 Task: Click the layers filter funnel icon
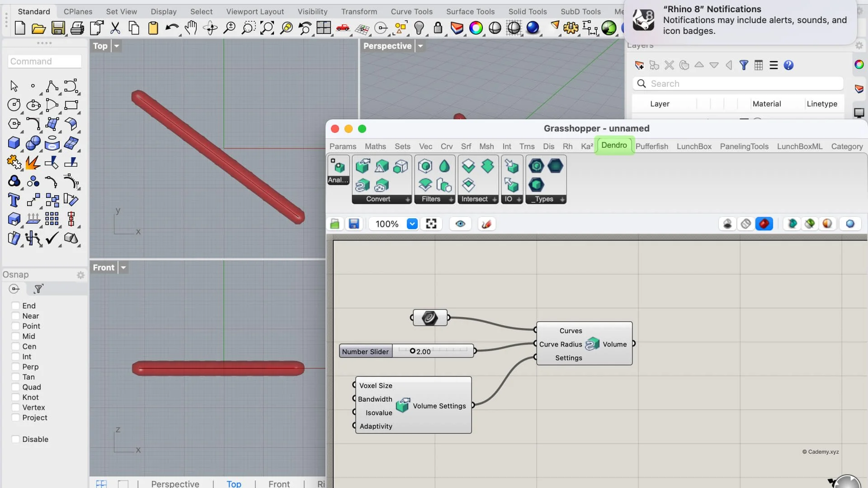pyautogui.click(x=744, y=65)
